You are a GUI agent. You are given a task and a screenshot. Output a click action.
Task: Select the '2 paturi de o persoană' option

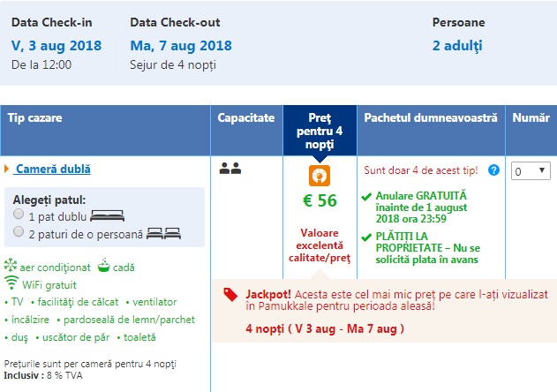[x=19, y=231]
